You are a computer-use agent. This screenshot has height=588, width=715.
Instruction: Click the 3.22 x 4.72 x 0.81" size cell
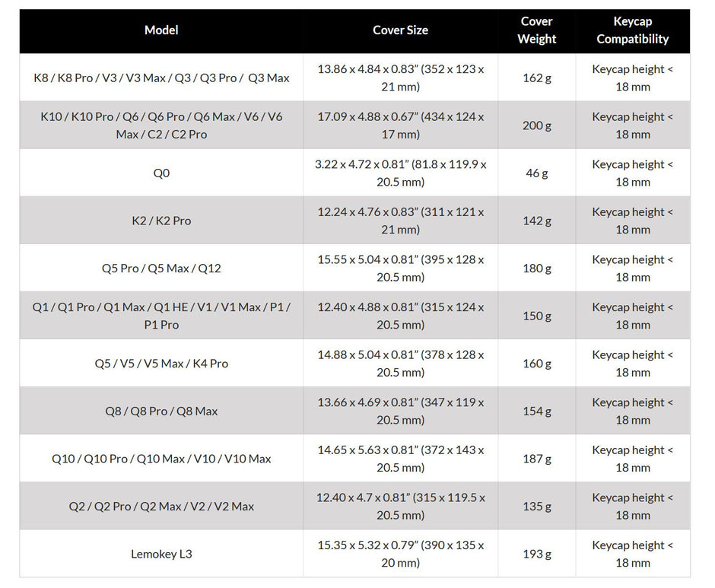(400, 173)
